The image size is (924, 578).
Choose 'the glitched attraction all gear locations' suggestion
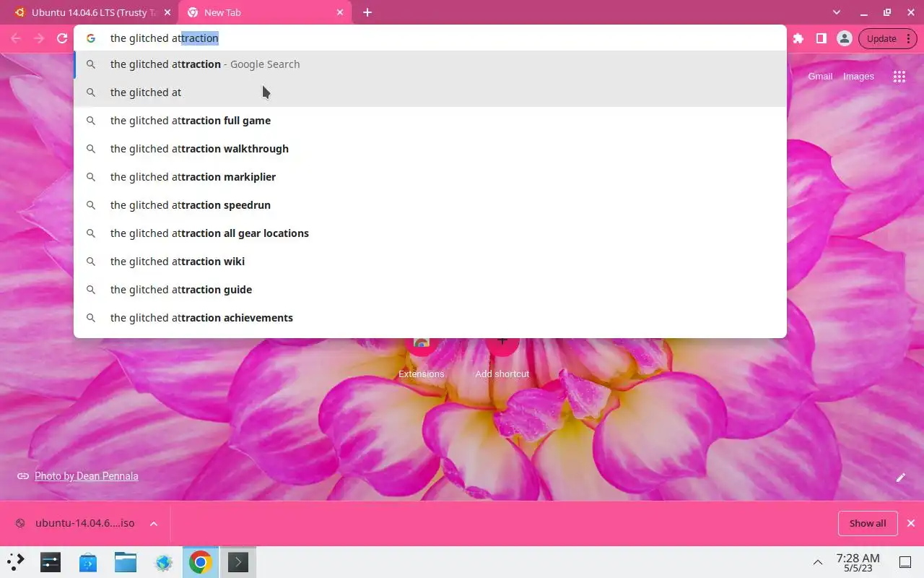(x=430, y=233)
